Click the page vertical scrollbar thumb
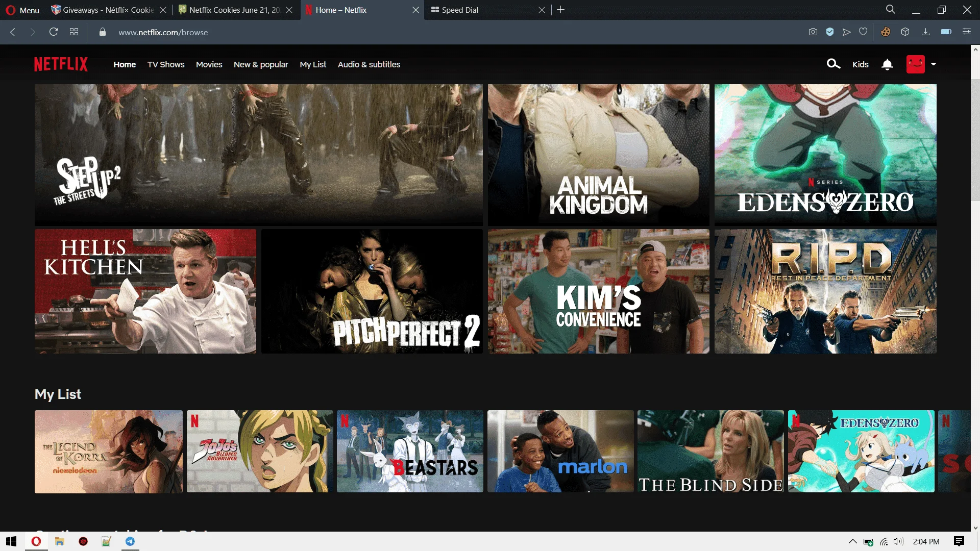980x551 pixels. 975,140
